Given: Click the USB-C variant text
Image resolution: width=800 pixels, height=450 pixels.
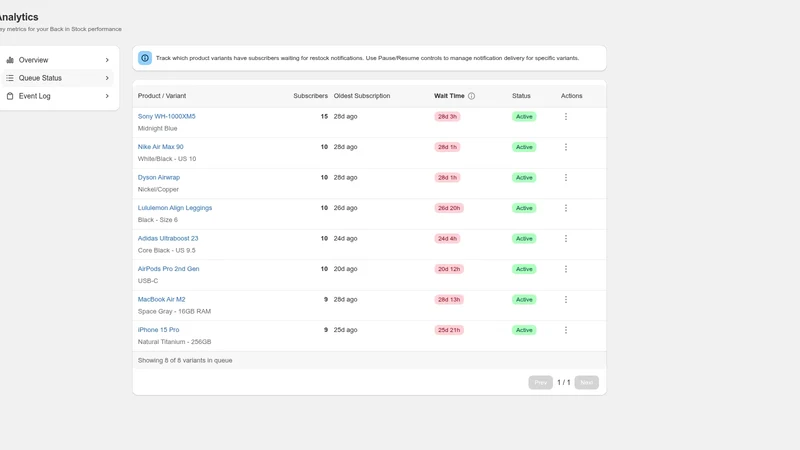Looking at the screenshot, I should (x=148, y=281).
